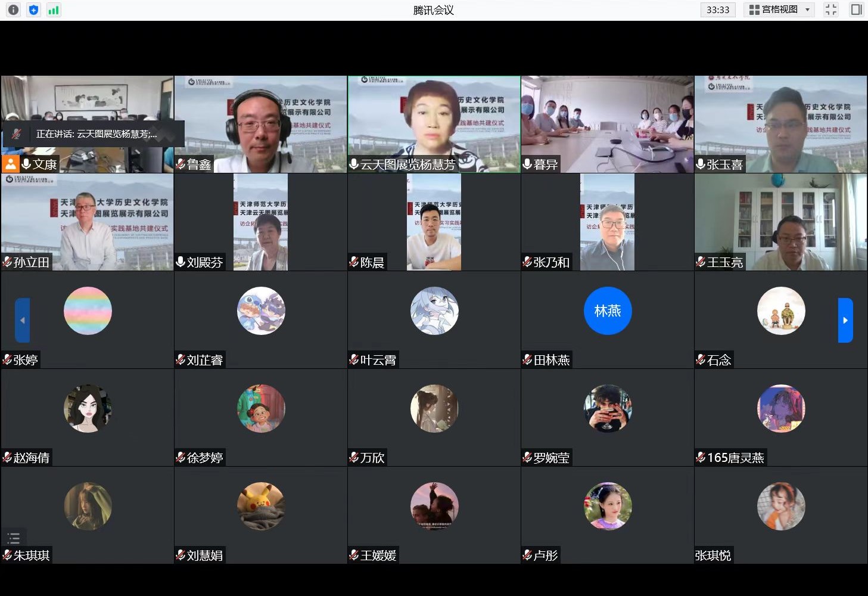
Task: Toggle the side panel icon at top right
Action: pos(856,10)
